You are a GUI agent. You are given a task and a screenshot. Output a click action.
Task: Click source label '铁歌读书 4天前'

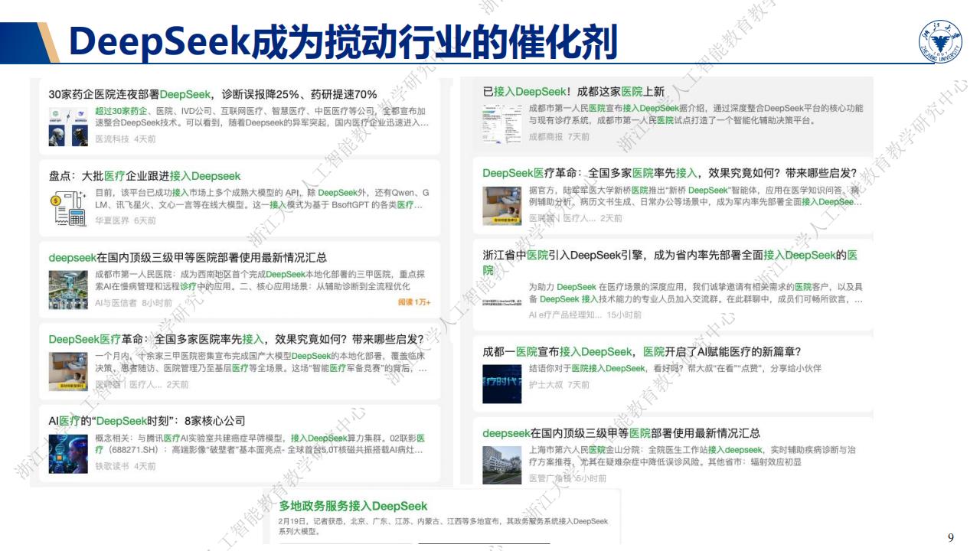pyautogui.click(x=125, y=465)
